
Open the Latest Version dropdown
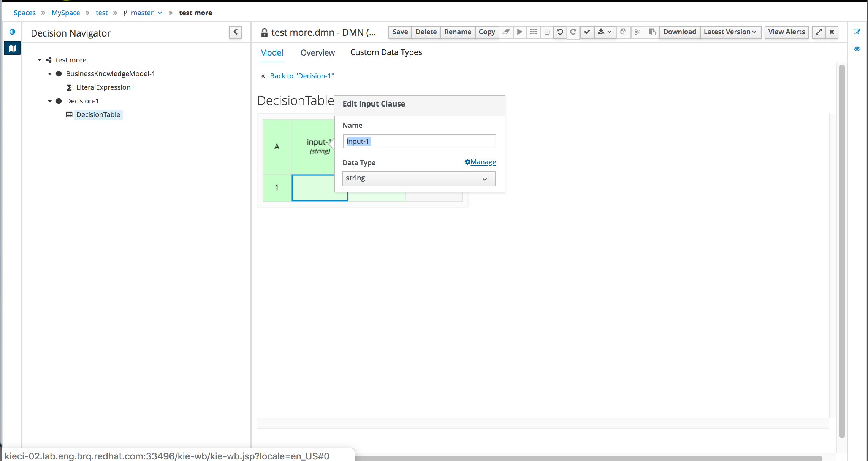(x=730, y=32)
